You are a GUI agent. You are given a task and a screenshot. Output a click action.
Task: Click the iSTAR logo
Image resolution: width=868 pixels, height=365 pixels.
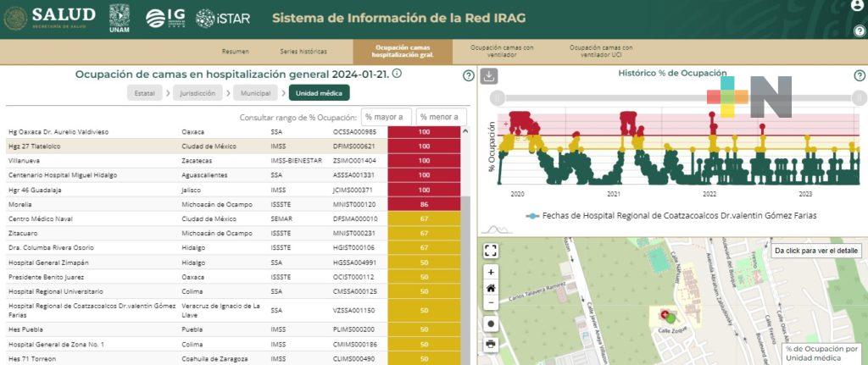click(x=223, y=19)
